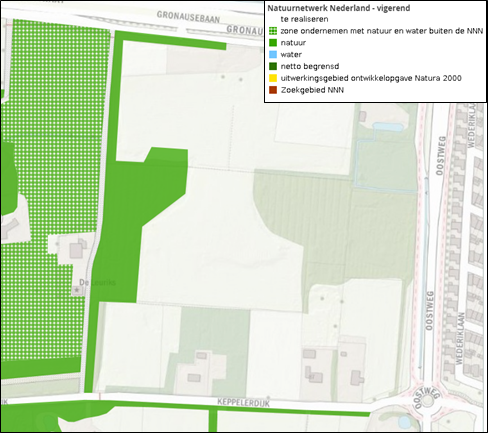
Task: Click the yellow Natura 2000 legend swatch
Action: tap(273, 78)
